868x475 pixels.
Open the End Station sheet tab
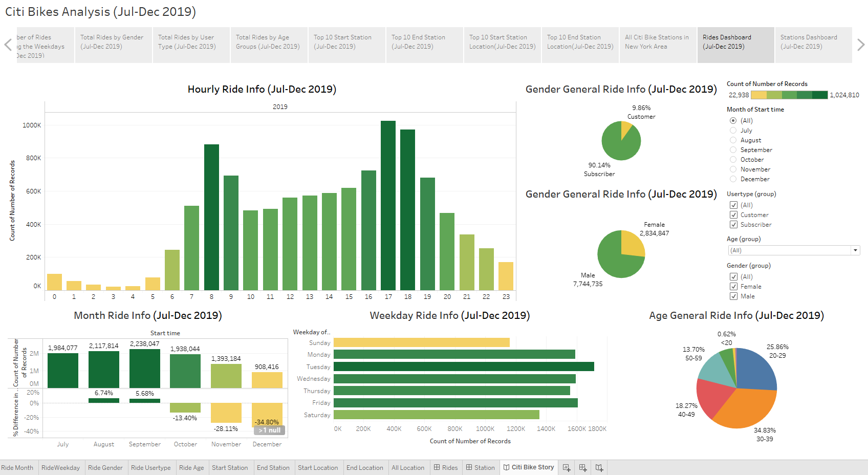[273, 467]
